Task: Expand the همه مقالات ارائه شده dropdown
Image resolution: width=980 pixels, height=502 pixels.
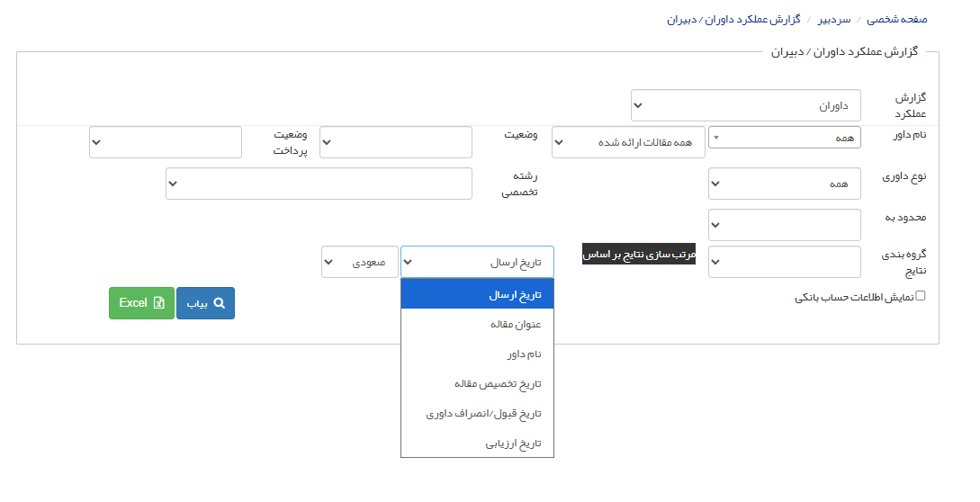Action: pyautogui.click(x=627, y=142)
